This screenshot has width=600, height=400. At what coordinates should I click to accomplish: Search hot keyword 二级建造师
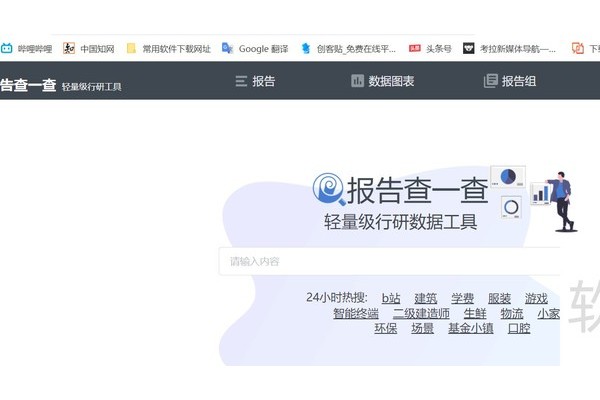(421, 313)
